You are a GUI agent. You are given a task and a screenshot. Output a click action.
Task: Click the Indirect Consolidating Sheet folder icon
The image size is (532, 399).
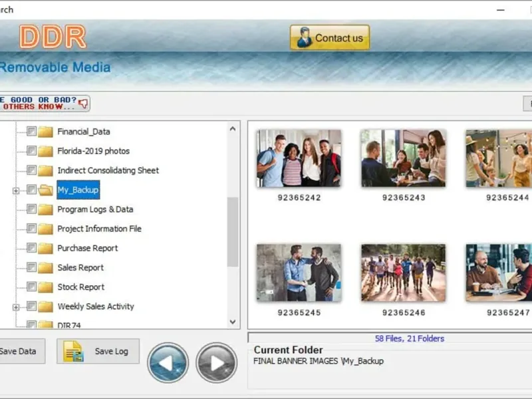coord(45,170)
